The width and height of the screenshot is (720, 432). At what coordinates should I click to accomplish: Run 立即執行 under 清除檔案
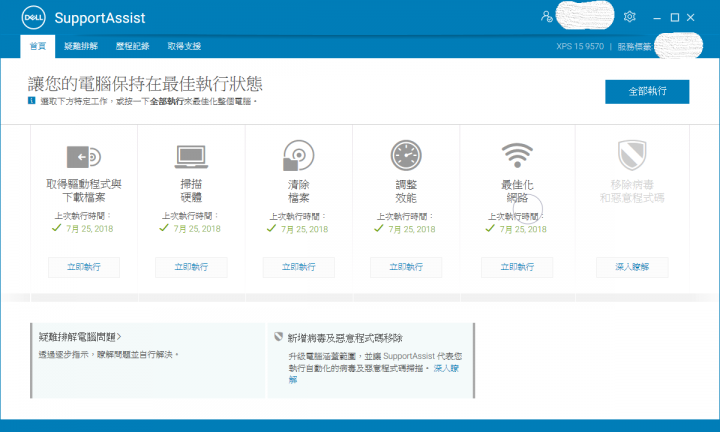click(x=298, y=267)
